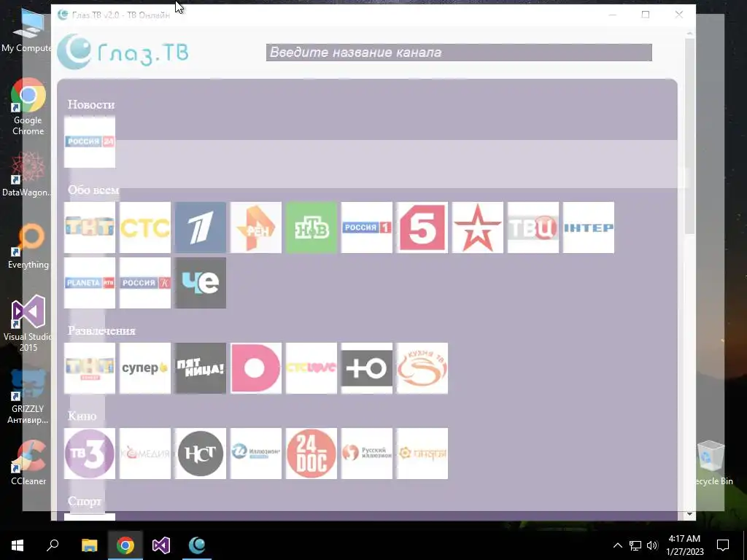Viewport: 747px width, 560px height.
Task: Open the СТС Love channel
Action: tap(311, 368)
